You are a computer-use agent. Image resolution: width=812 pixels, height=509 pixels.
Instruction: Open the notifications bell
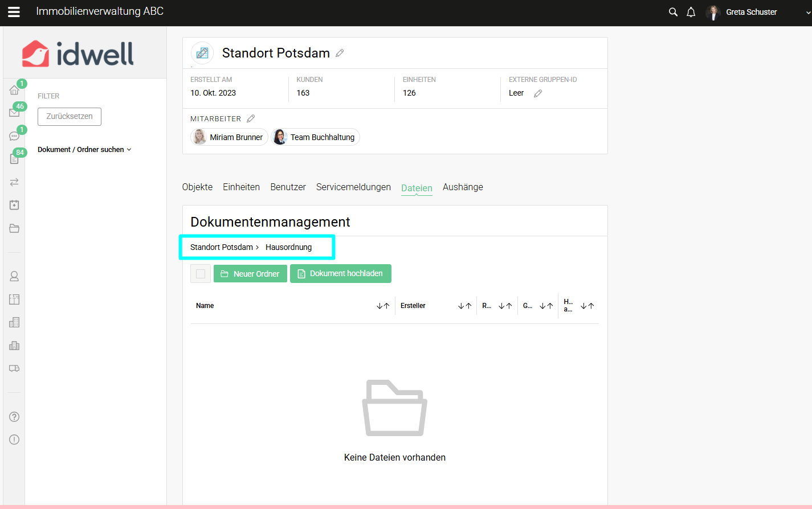691,12
